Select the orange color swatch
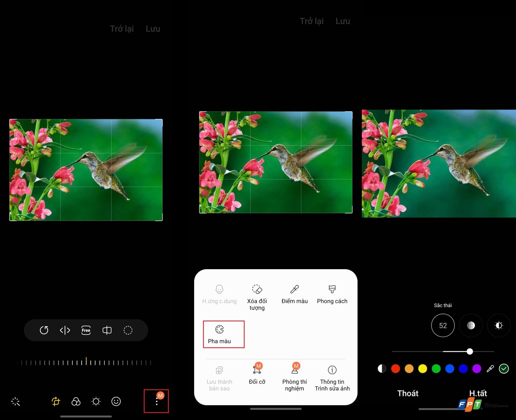The height and width of the screenshot is (420, 516). pos(409,369)
